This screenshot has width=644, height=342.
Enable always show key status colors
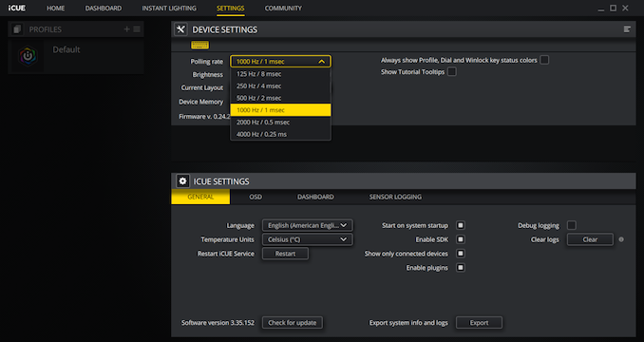544,60
